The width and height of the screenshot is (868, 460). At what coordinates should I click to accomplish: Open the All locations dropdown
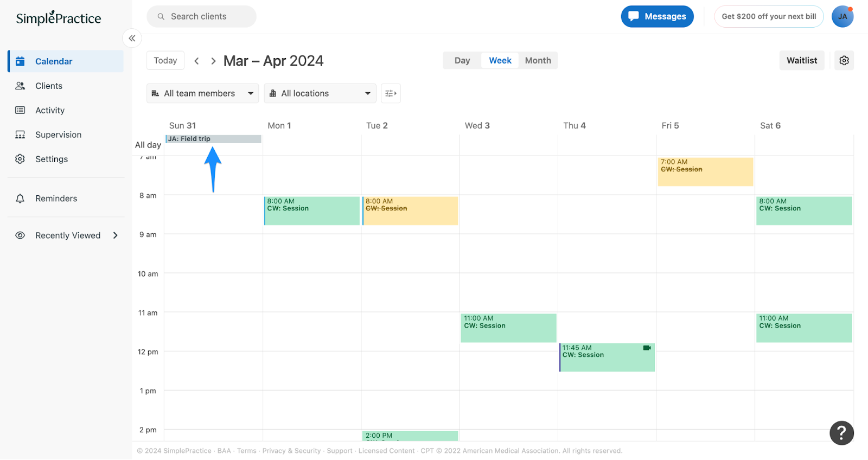tap(320, 94)
